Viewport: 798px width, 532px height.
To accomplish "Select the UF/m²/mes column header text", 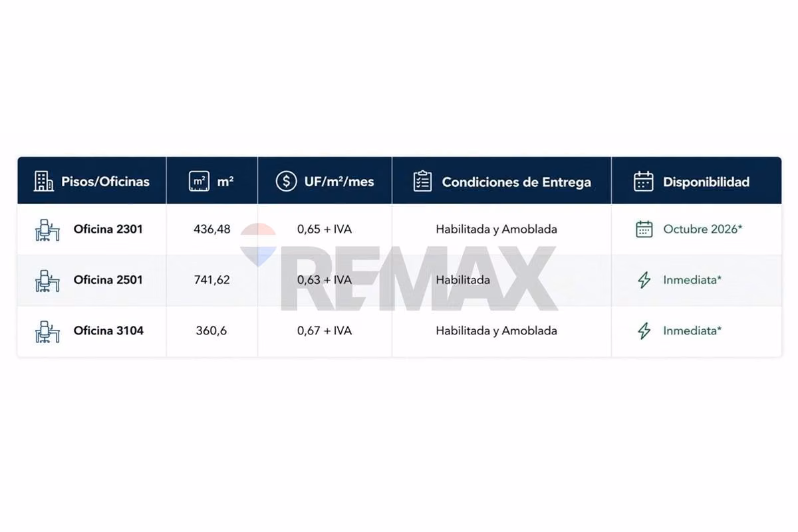I will point(339,182).
